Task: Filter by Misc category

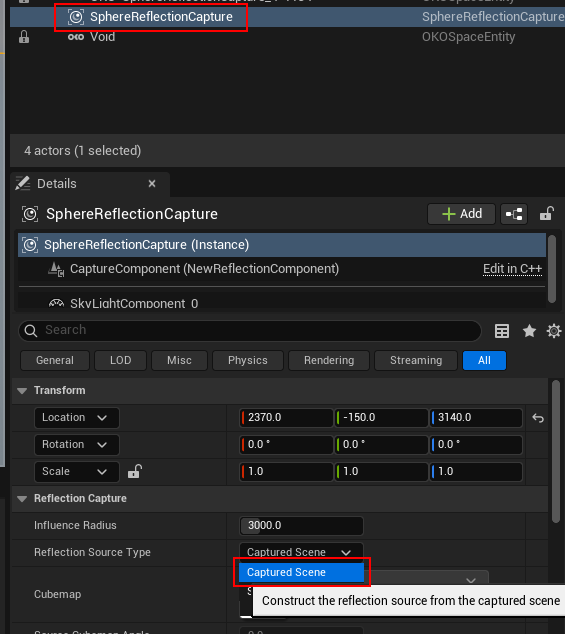Action: (179, 360)
